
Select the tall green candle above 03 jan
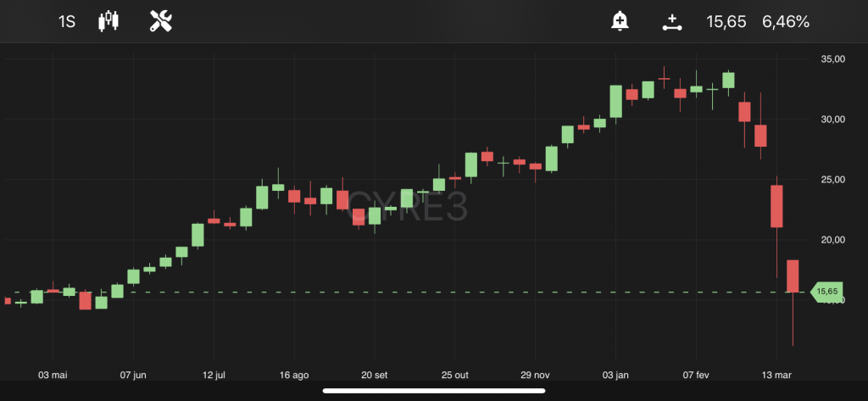(615, 102)
